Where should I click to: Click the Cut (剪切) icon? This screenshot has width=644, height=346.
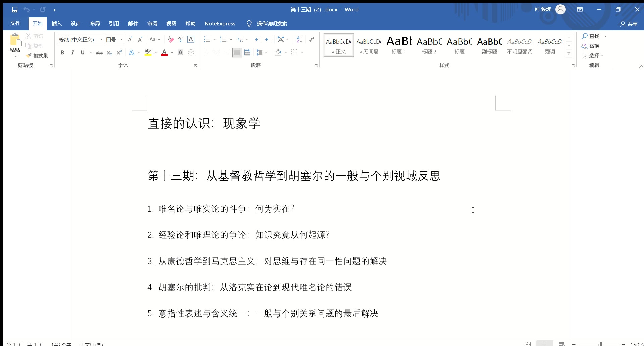pyautogui.click(x=28, y=36)
